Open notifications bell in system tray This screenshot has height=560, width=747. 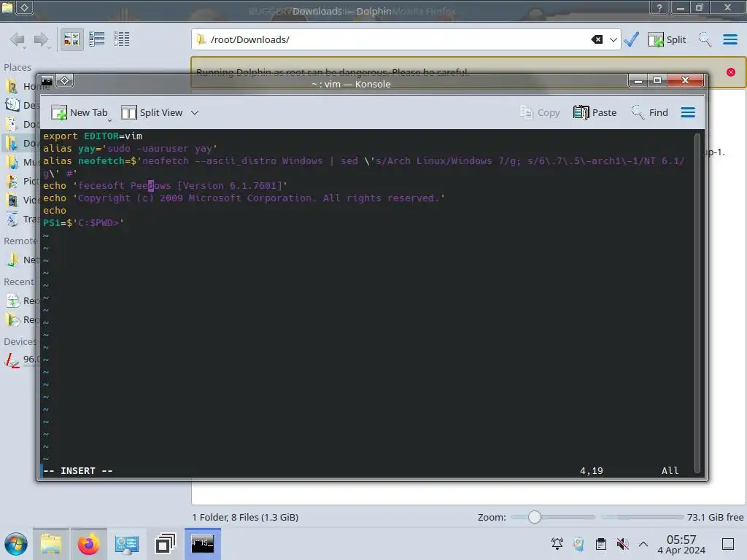click(x=557, y=543)
